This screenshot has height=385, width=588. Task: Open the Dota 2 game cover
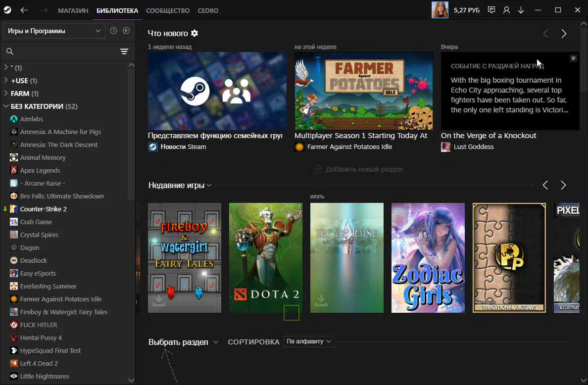(265, 258)
